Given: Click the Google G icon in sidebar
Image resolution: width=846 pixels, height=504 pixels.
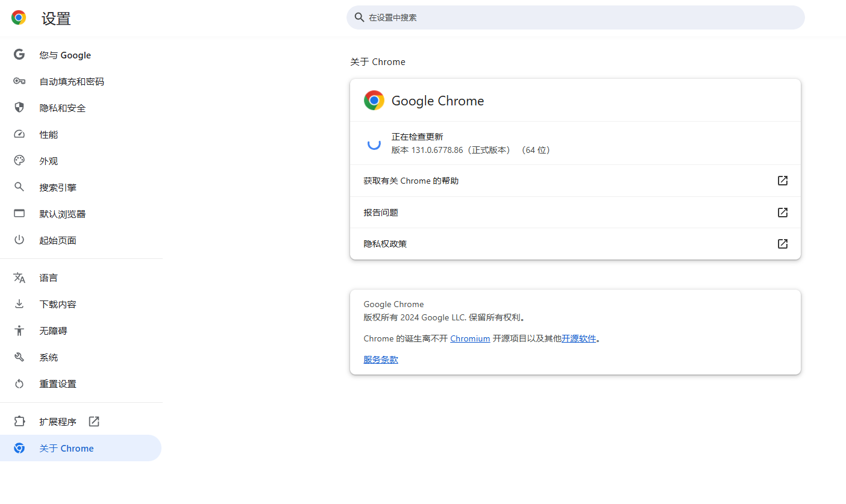Looking at the screenshot, I should (x=19, y=55).
